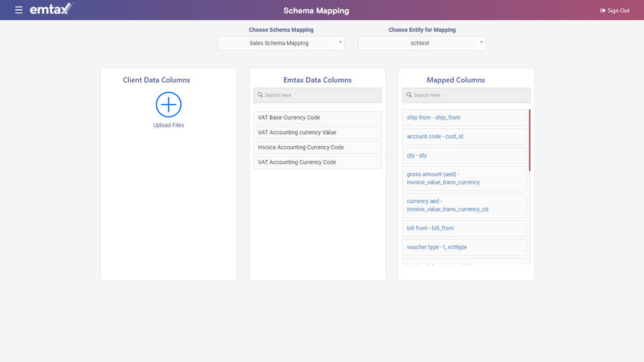Select mapped currency aed column

pyautogui.click(x=464, y=205)
